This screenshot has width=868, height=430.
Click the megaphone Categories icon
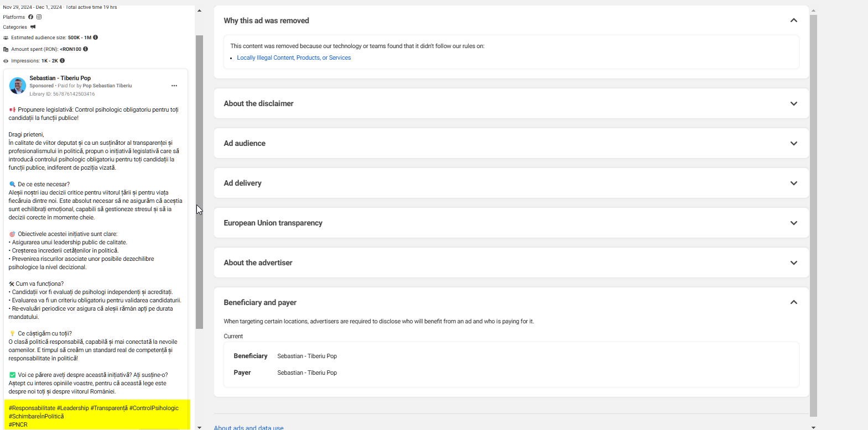click(x=33, y=27)
